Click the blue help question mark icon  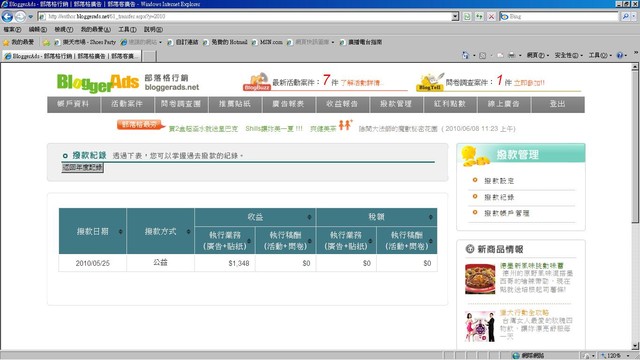tap(620, 55)
